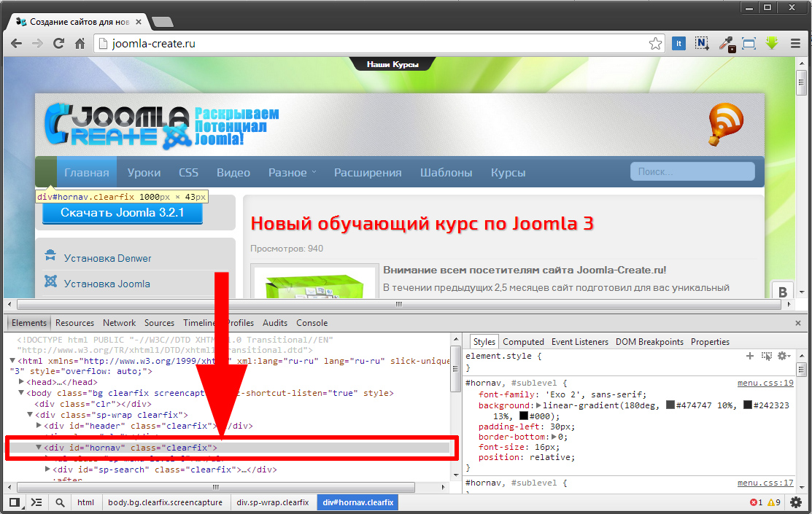
Task: Toggle element state in Styles pane
Action: tap(766, 356)
